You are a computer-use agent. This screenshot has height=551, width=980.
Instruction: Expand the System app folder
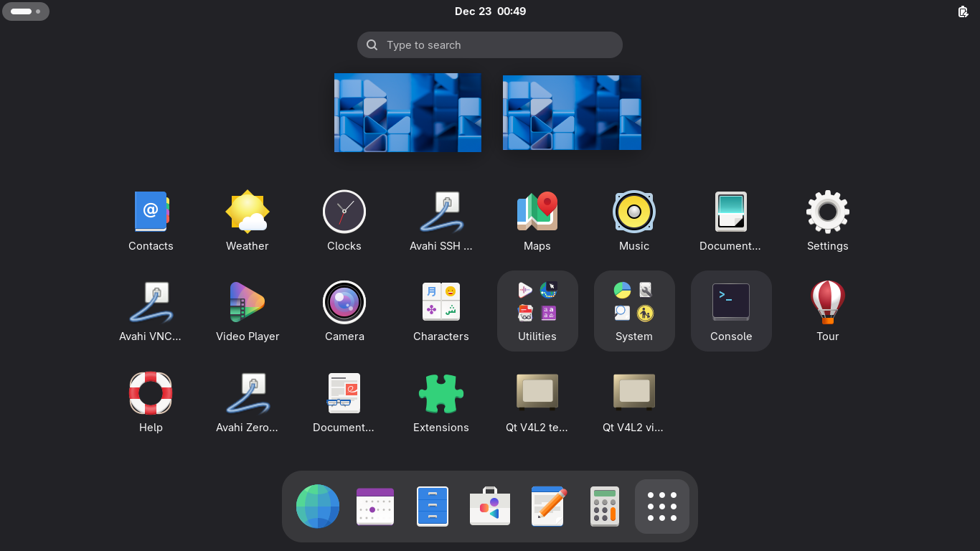634,310
